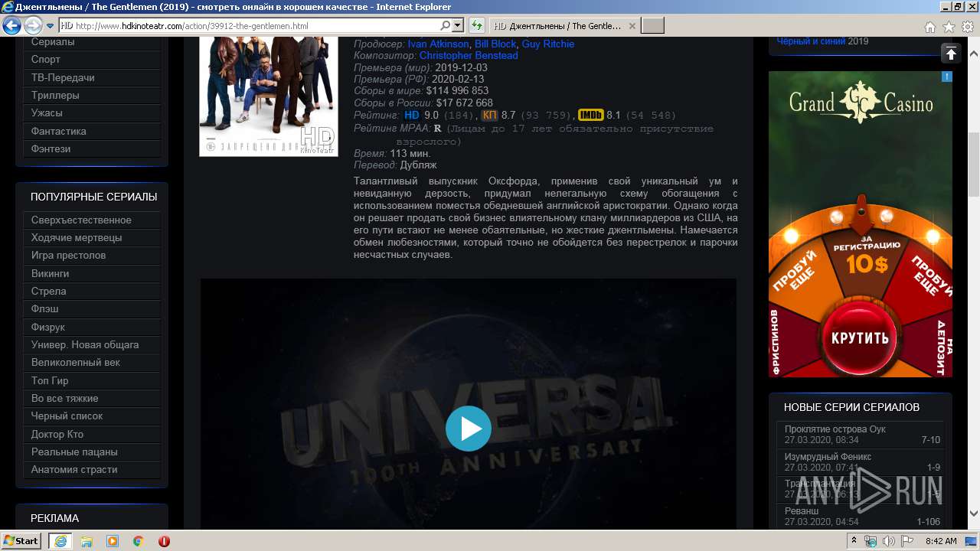This screenshot has height=551, width=980.
Task: Open the File Explorer taskbar icon
Action: pos(87,541)
